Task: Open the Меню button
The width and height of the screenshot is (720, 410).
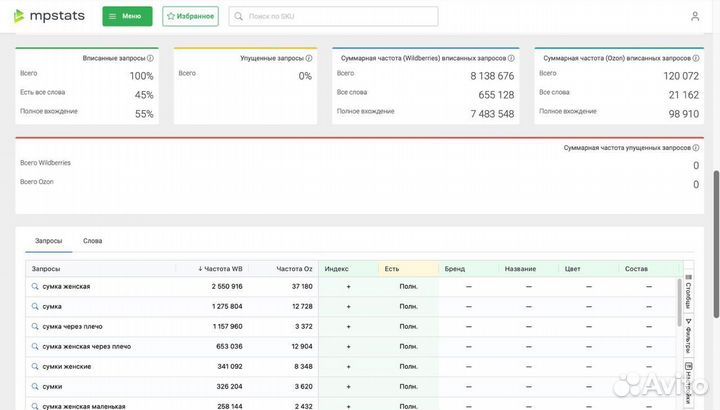Action: tap(127, 16)
